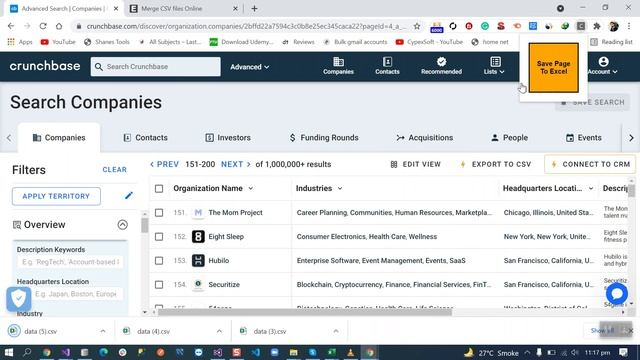Check the box for Eight Sleep
640x360 pixels.
pyautogui.click(x=159, y=237)
